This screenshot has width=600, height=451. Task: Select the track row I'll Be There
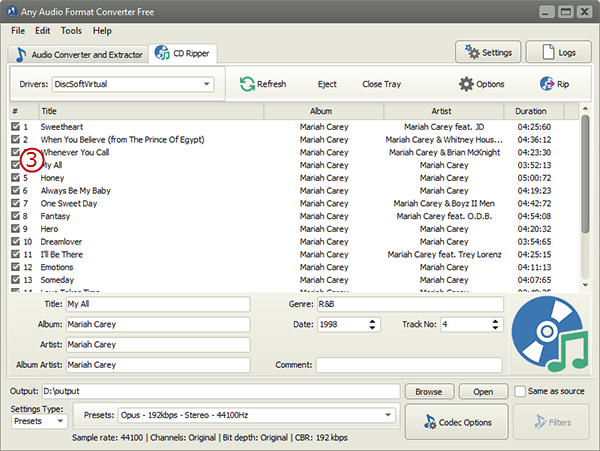(x=294, y=254)
